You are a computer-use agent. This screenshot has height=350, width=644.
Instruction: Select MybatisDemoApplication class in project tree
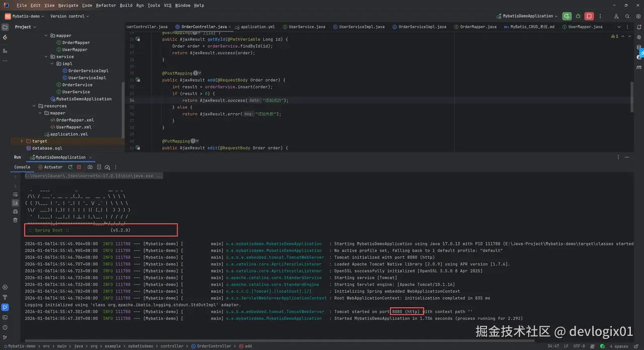80,99
